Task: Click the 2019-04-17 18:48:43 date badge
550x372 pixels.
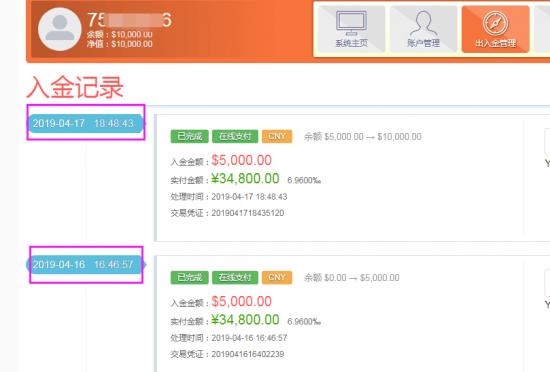Action: 85,123
